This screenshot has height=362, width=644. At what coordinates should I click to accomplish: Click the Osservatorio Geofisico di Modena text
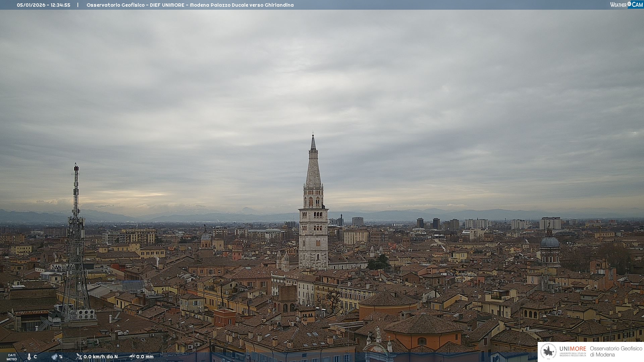pos(616,352)
